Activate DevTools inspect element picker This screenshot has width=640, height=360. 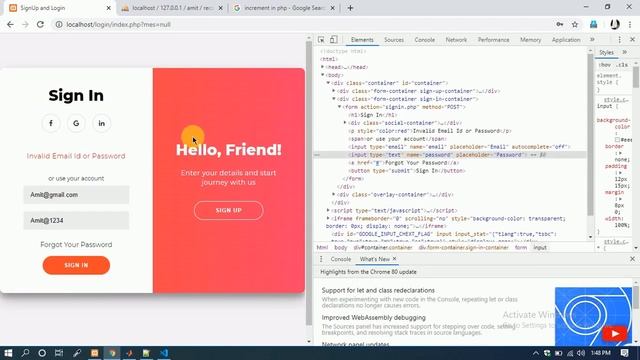pyautogui.click(x=321, y=40)
